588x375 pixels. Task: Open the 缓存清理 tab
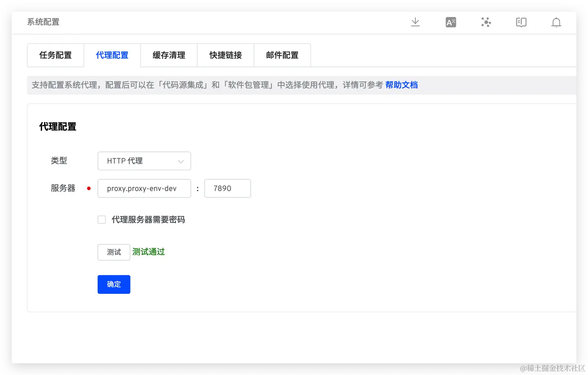pyautogui.click(x=169, y=55)
